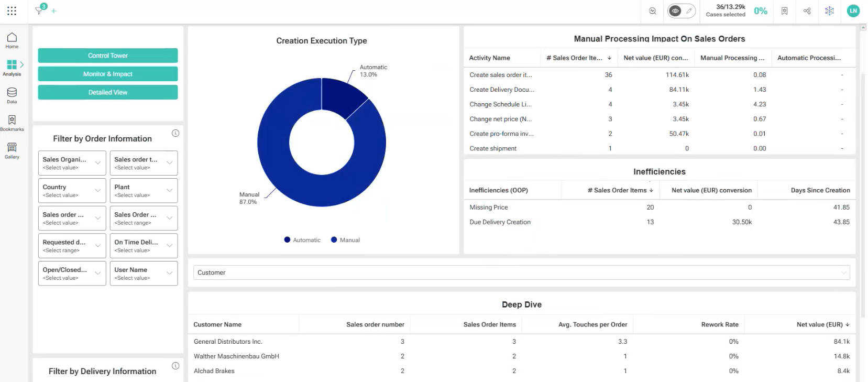Screen dimensions: 868x382
Task: Toggle Automatic series in chart legend
Action: [302, 240]
